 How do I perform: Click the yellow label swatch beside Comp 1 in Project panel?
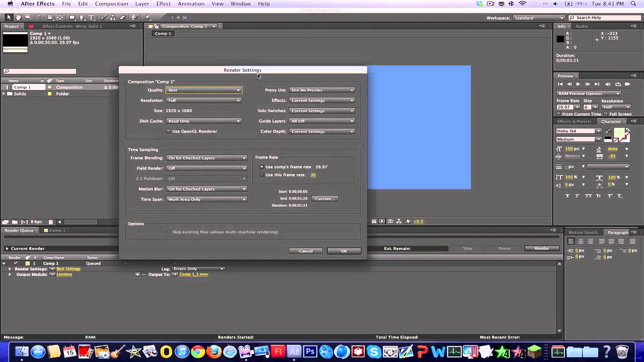[x=49, y=87]
